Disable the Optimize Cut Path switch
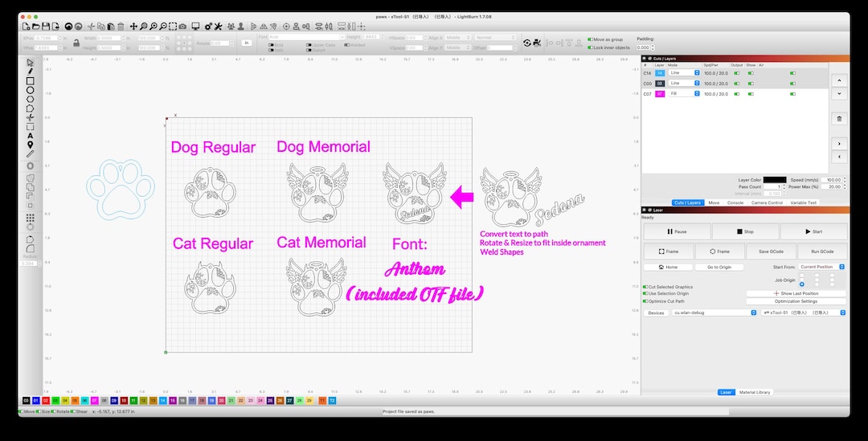The width and height of the screenshot is (868, 441). point(645,301)
